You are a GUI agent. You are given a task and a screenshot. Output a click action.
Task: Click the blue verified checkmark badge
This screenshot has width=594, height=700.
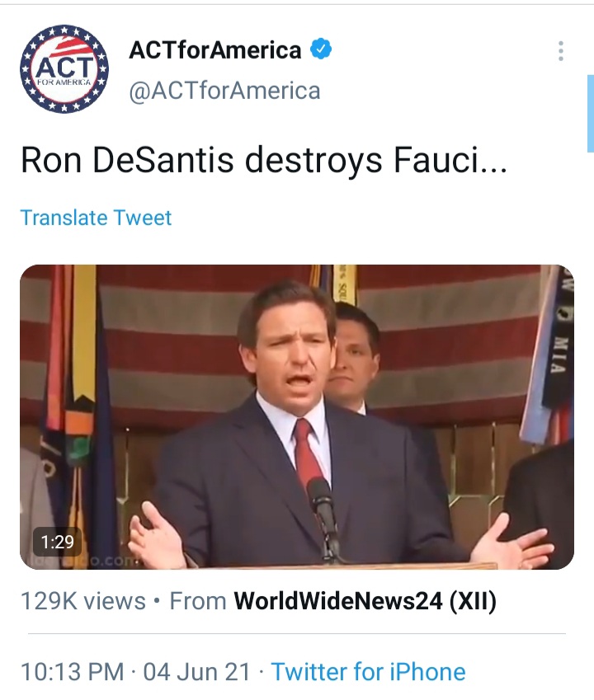point(321,49)
